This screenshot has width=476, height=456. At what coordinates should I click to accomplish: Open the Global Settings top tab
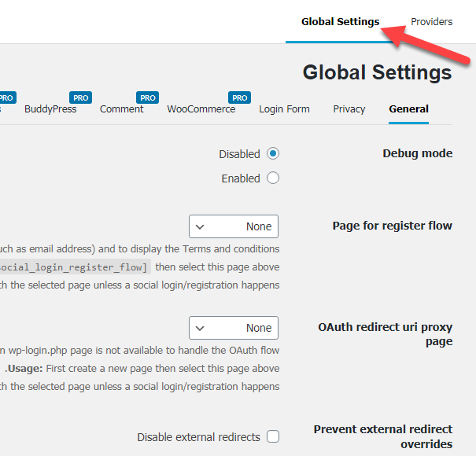click(x=340, y=22)
